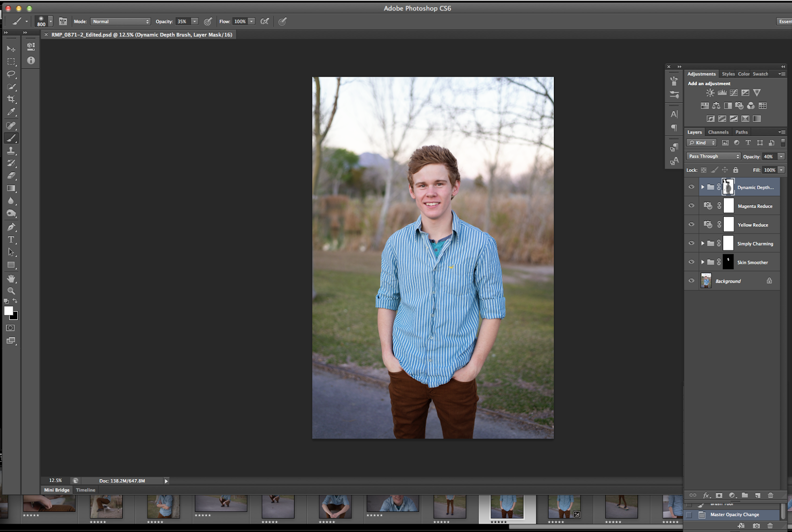
Task: Select the Lasso tool
Action: [x=11, y=74]
